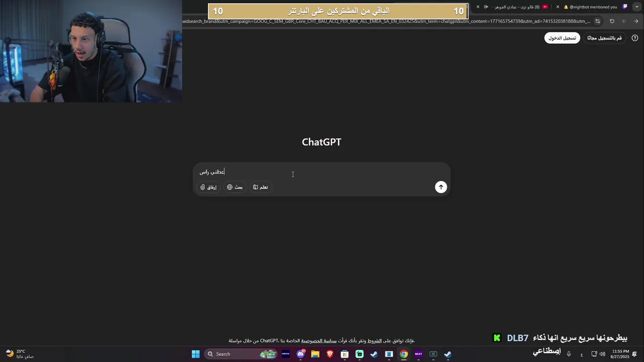644x362 pixels.
Task: Open the 25°C weather widget
Action: click(x=20, y=354)
